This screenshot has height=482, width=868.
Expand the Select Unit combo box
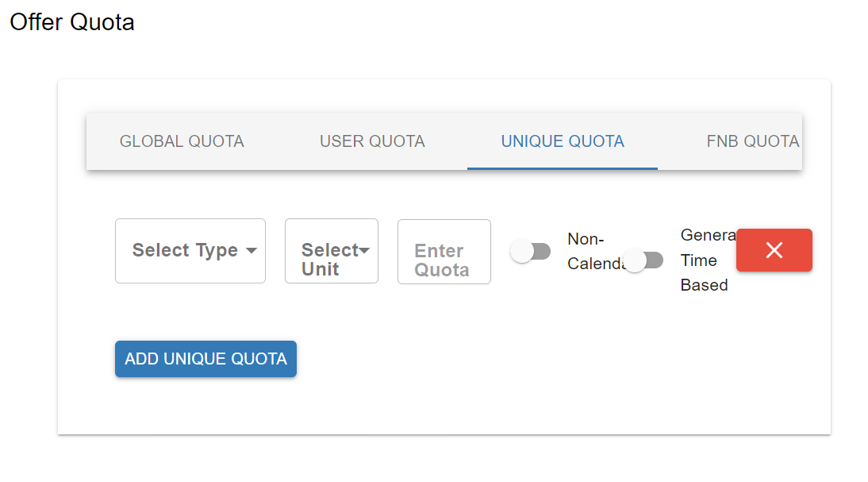pyautogui.click(x=332, y=252)
